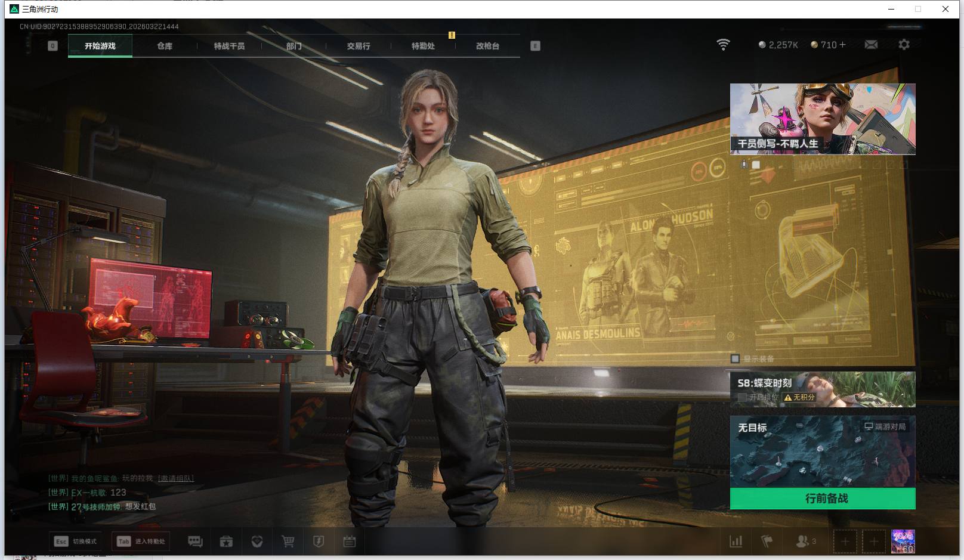964x560 pixels.
Task: Click the small rocket icon below banner
Action: [744, 164]
